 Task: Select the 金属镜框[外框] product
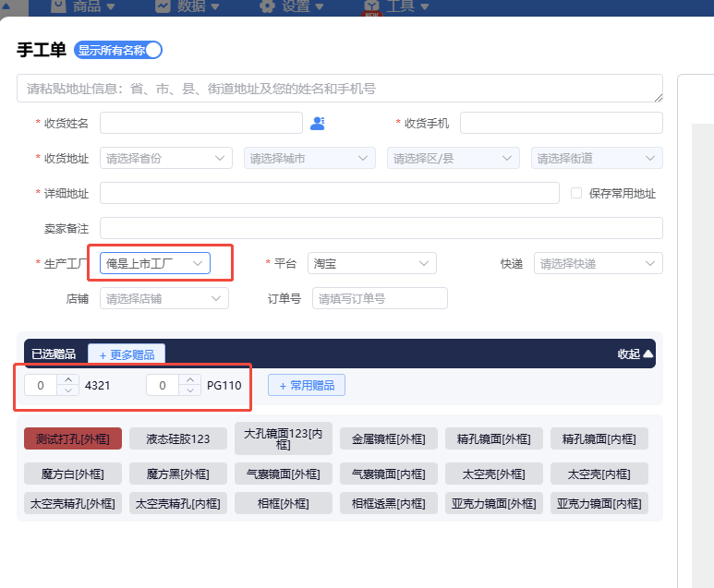(389, 438)
